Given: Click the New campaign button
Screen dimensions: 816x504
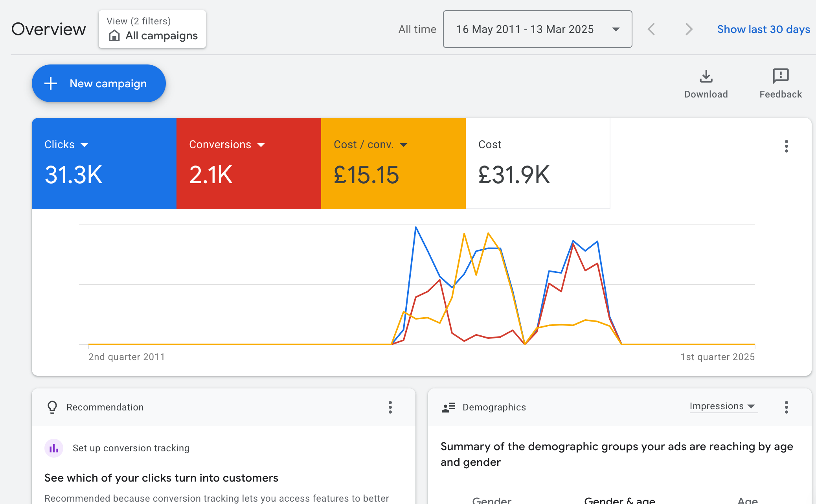Looking at the screenshot, I should pos(99,83).
